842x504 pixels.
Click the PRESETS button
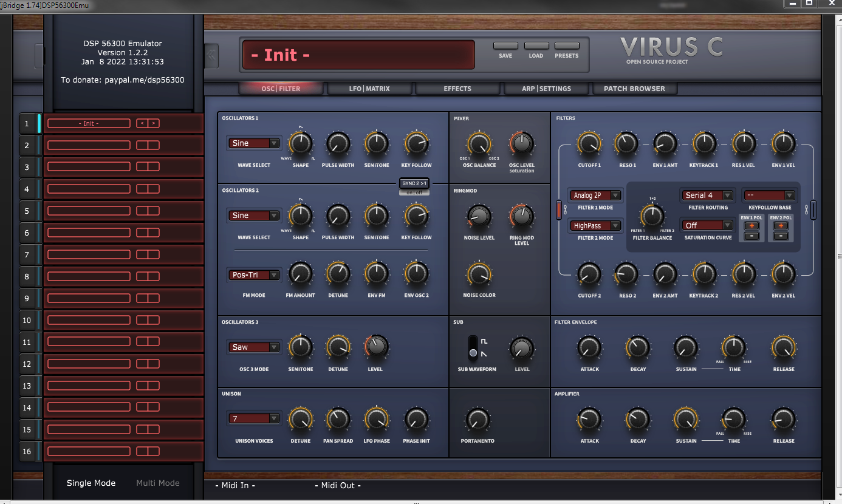(x=567, y=46)
